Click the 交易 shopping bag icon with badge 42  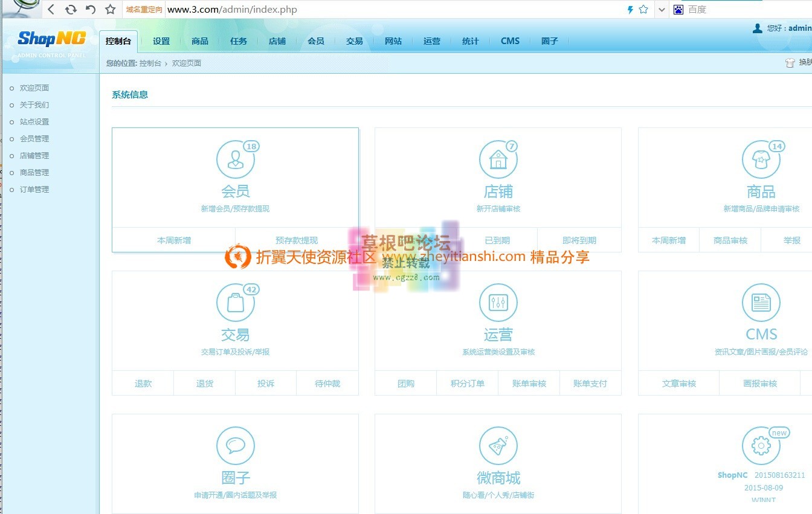tap(236, 301)
